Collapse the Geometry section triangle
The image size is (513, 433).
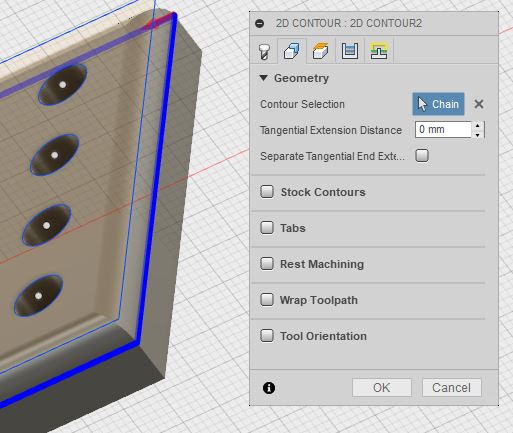[x=264, y=78]
